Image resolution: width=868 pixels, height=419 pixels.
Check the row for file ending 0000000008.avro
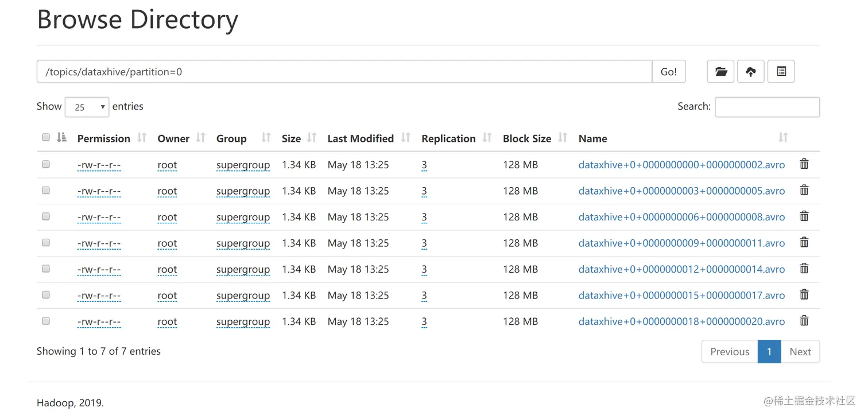(46, 216)
